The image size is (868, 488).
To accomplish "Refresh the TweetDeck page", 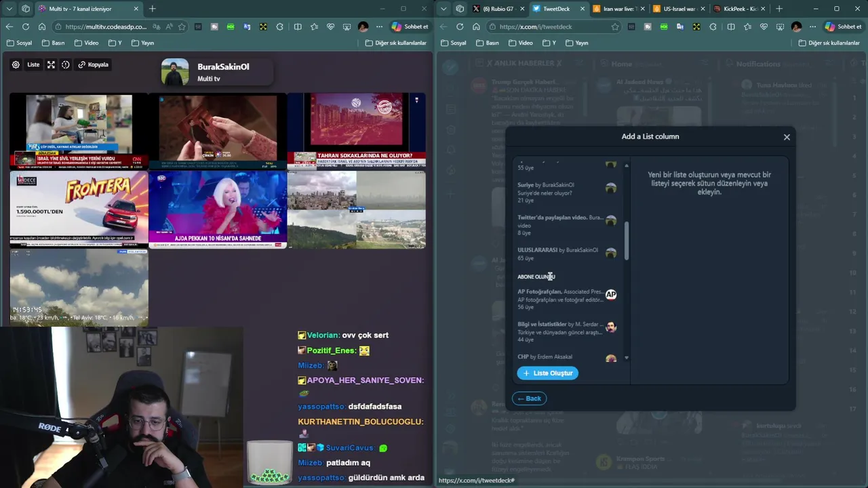I will click(x=460, y=26).
